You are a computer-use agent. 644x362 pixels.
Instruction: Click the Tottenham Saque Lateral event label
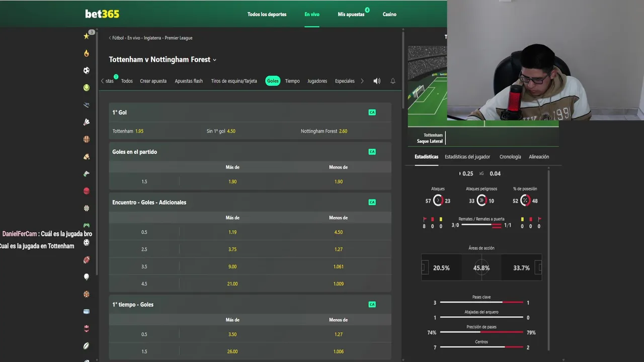pos(430,138)
